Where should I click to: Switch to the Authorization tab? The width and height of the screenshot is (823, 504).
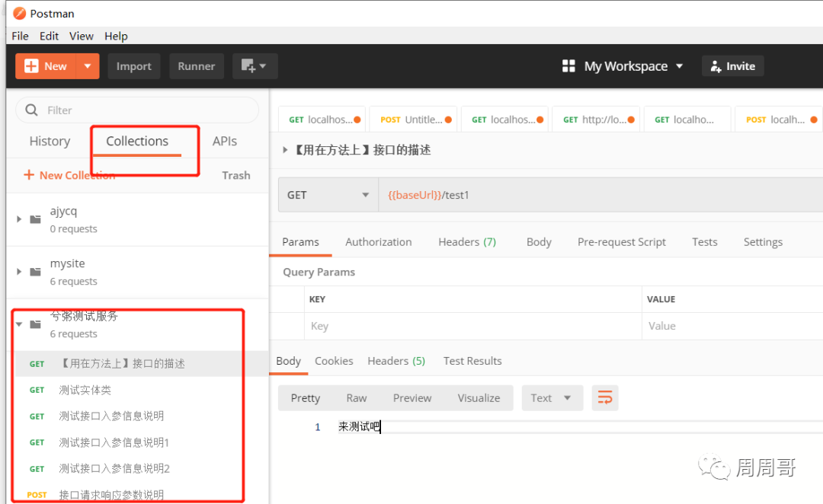tap(379, 242)
